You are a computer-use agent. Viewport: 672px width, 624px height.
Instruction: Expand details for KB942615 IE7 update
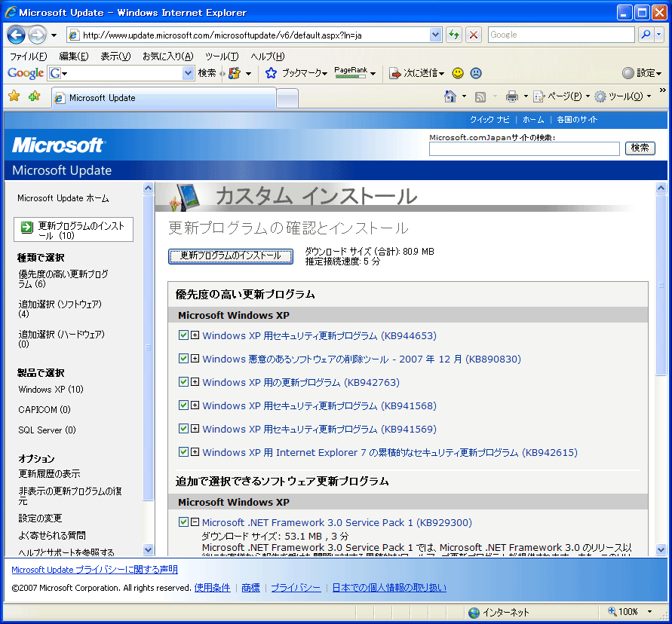(195, 451)
